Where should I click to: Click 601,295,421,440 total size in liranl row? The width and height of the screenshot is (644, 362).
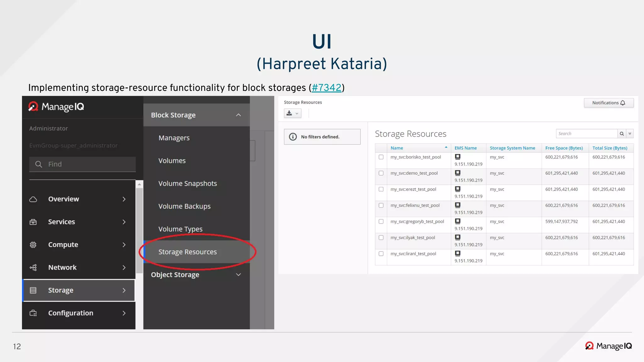[x=609, y=254]
